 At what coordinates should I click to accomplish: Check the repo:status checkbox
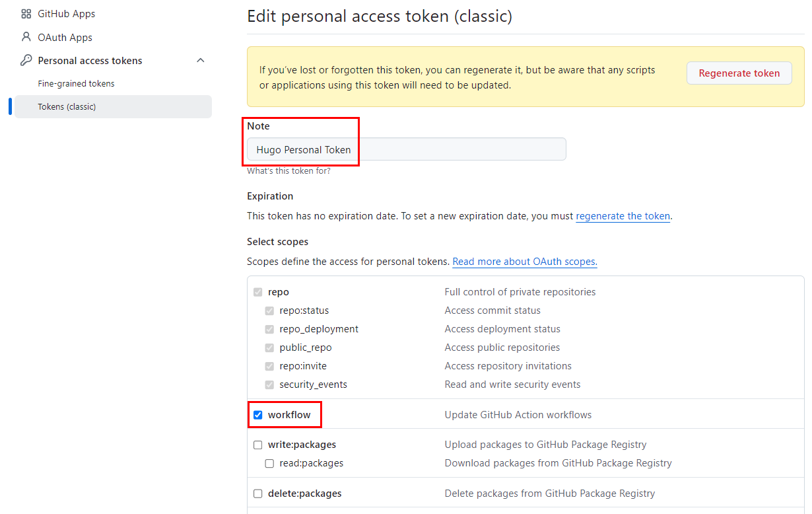click(x=269, y=311)
